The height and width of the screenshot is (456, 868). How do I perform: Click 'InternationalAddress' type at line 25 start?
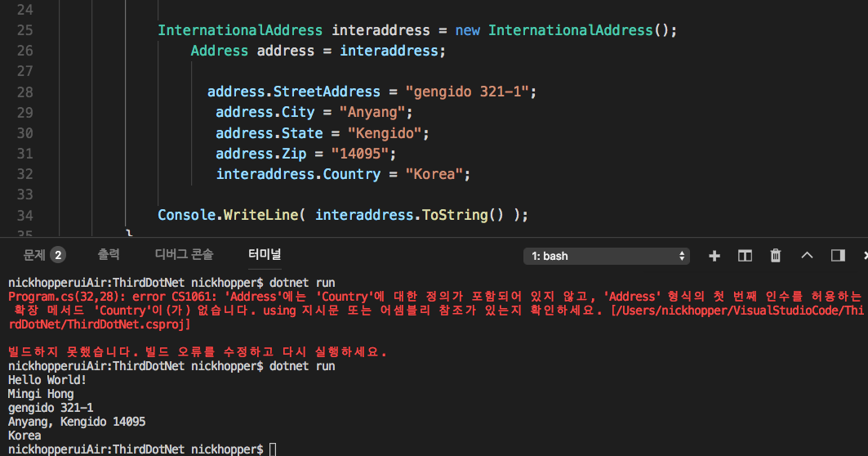pyautogui.click(x=240, y=30)
